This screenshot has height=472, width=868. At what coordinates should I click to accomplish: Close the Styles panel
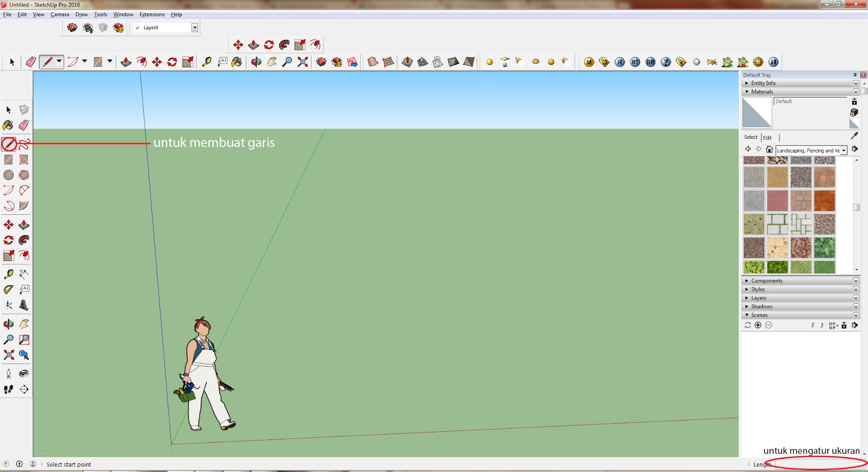[x=856, y=289]
